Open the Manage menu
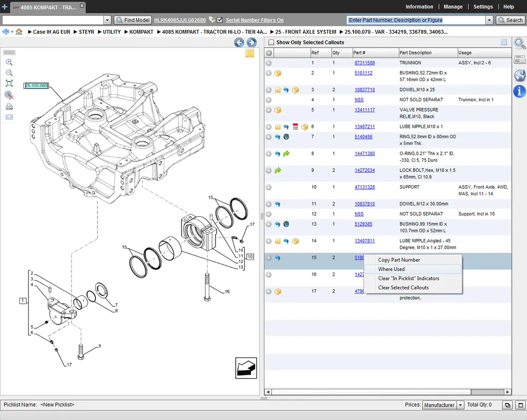 pos(453,7)
